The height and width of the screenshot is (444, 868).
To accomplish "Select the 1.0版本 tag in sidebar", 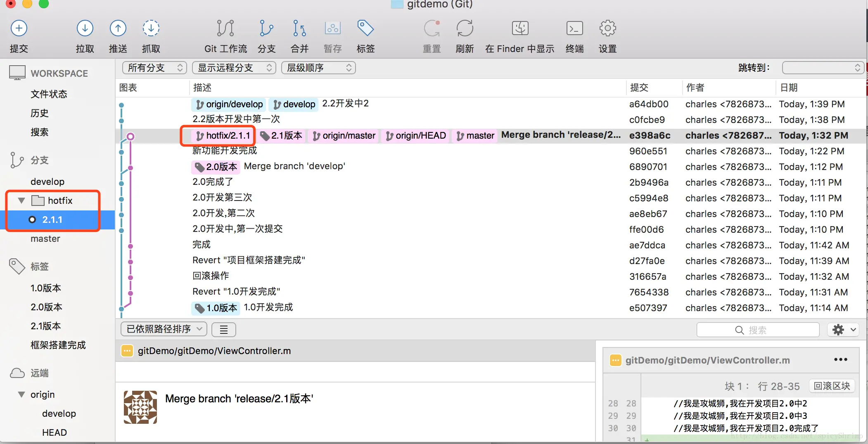I will point(46,288).
